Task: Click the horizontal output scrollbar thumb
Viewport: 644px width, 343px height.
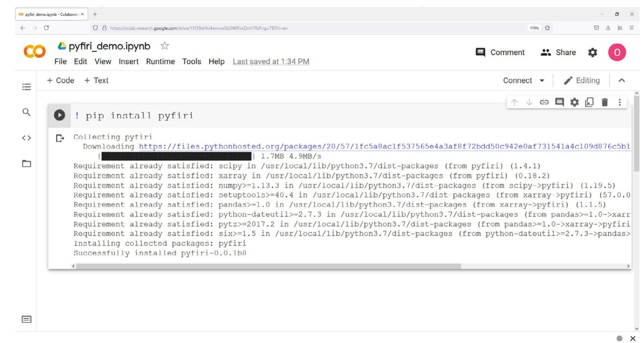Action: (x=268, y=266)
